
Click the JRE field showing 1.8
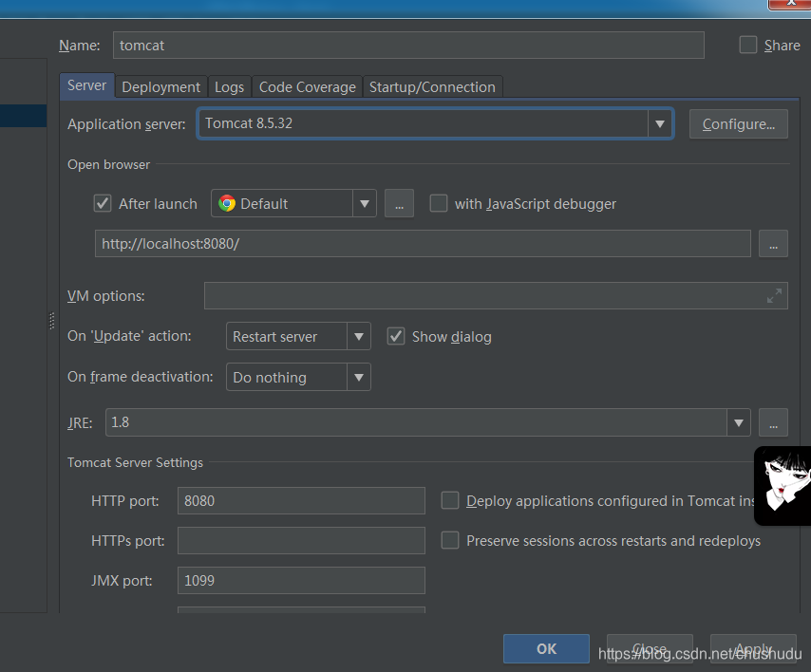[x=416, y=422]
